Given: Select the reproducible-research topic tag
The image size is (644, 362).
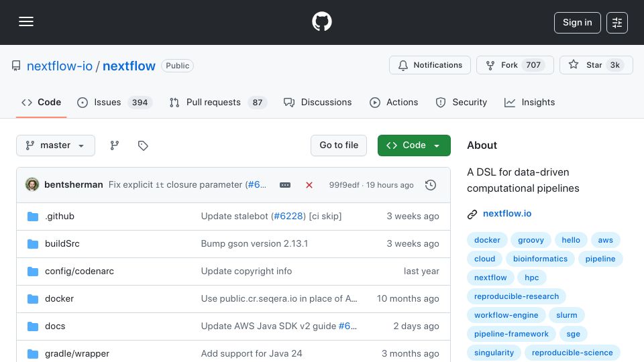Looking at the screenshot, I should pyautogui.click(x=517, y=296).
